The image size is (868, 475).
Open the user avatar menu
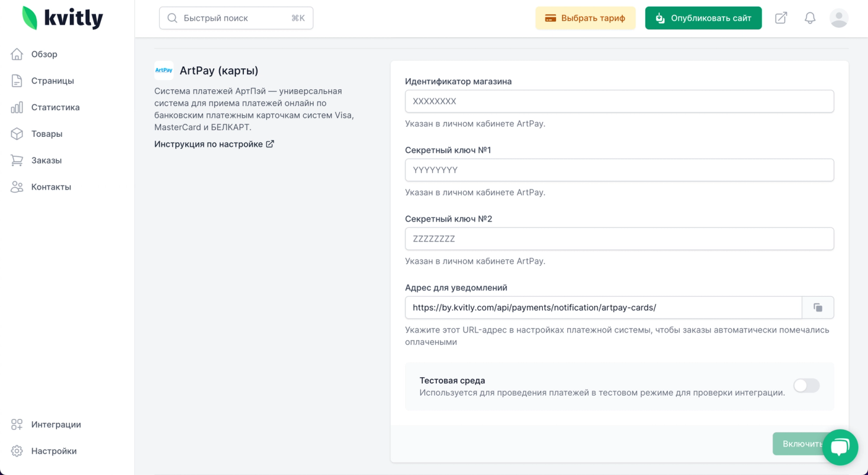click(839, 18)
